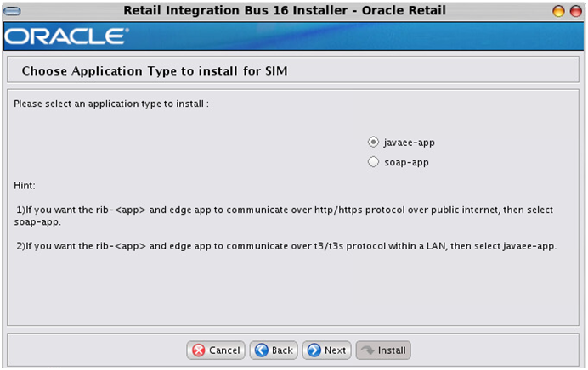This screenshot has height=370, width=588.
Task: Click the Cancel button
Action: (216, 350)
